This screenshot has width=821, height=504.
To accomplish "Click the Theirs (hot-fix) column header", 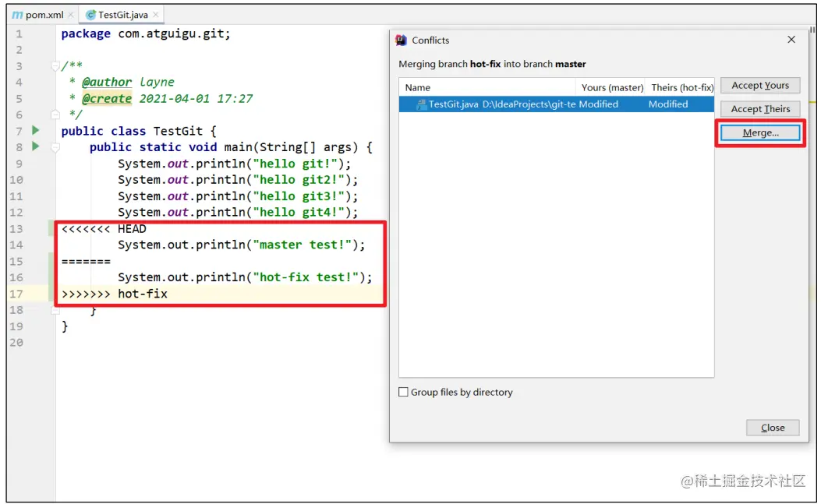I will point(681,87).
